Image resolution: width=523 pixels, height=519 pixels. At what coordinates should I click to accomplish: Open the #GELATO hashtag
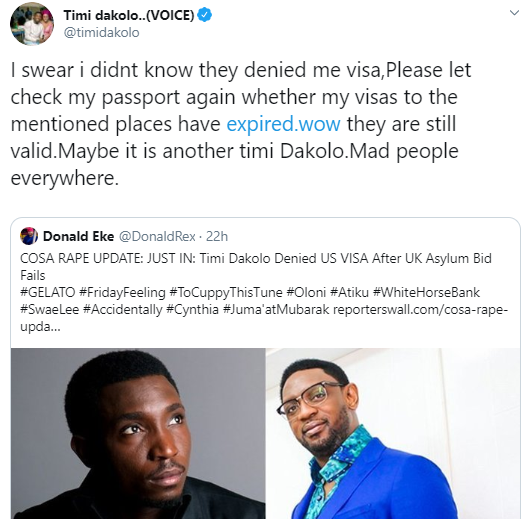coord(48,293)
